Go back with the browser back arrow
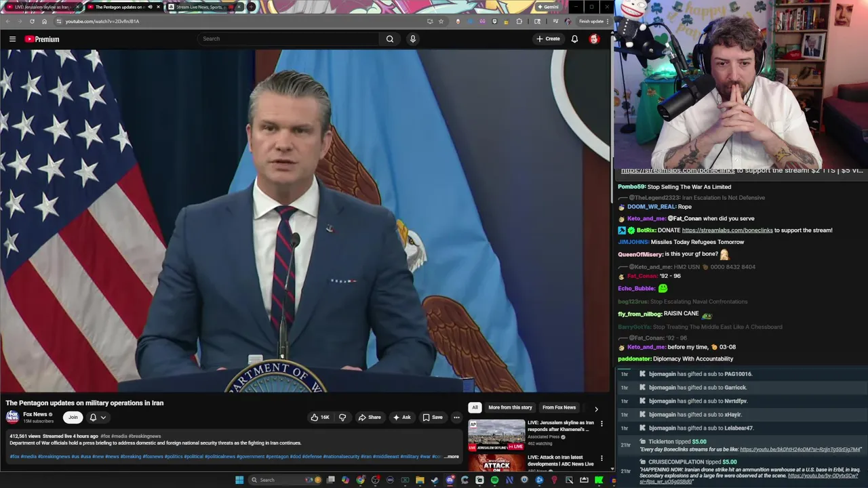Screen dimensions: 868x488 (x=7, y=21)
